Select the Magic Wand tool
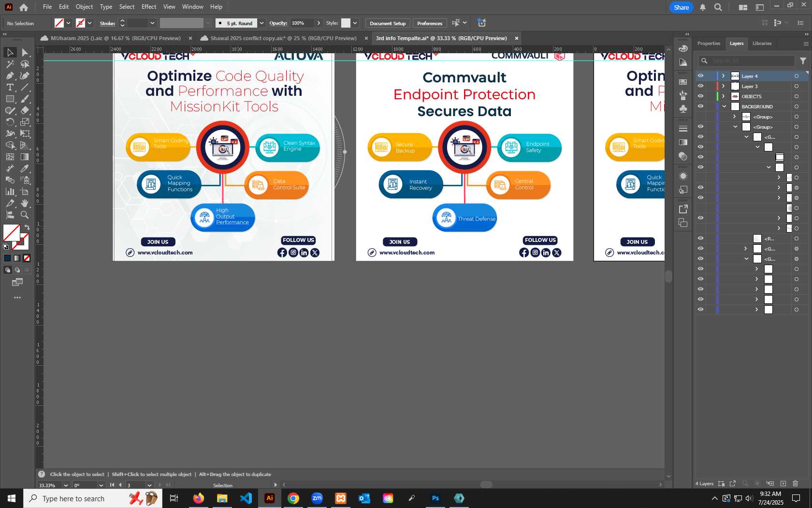 coord(10,64)
